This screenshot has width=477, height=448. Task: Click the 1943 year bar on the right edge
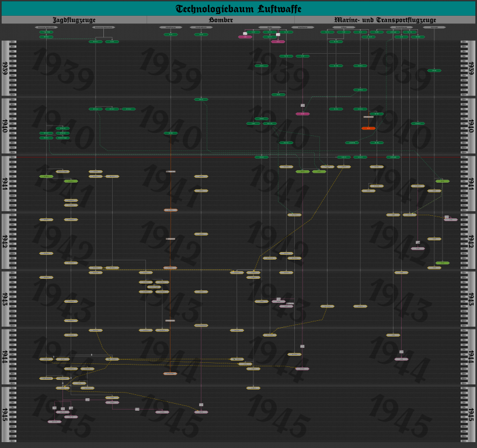pyautogui.click(x=471, y=299)
